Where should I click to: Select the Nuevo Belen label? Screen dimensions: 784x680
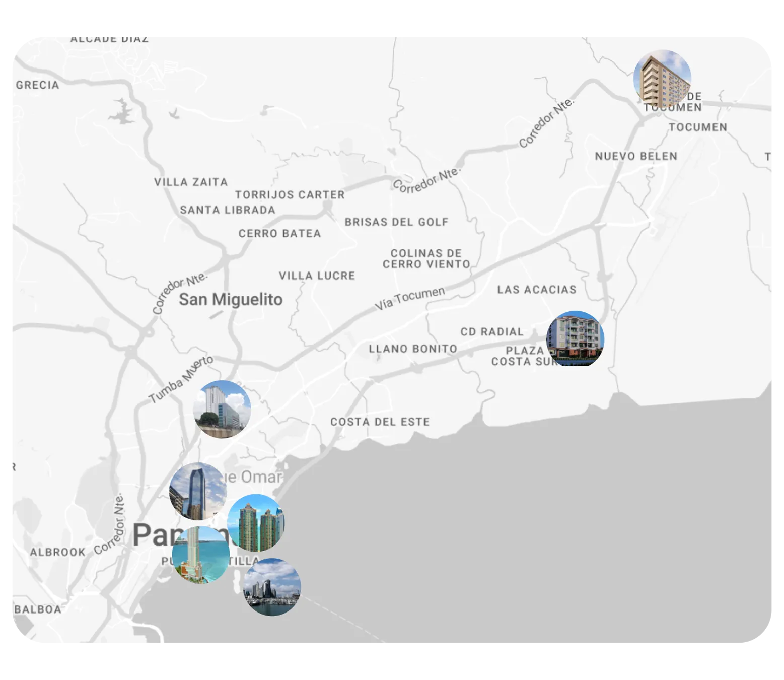point(636,156)
